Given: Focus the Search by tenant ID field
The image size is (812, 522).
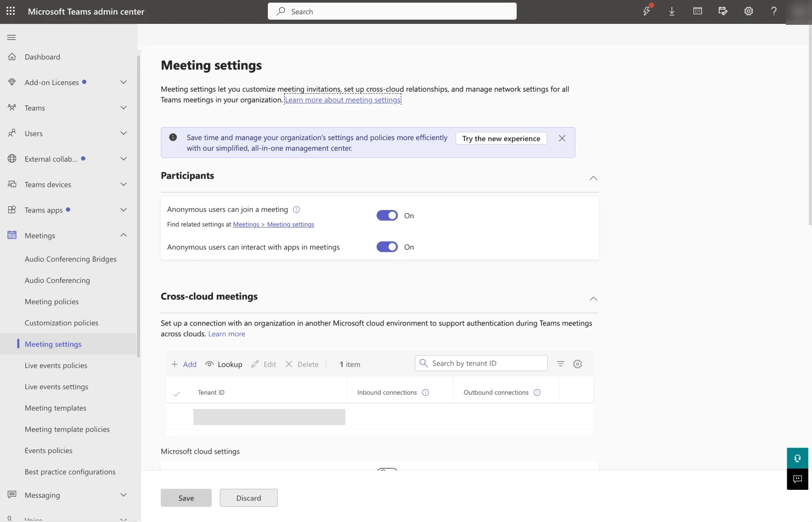Looking at the screenshot, I should 481,363.
